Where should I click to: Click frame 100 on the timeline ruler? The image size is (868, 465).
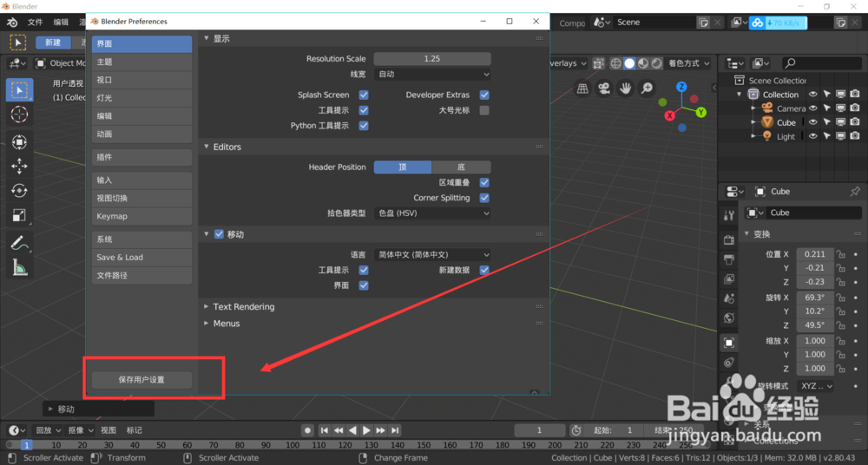(292, 444)
